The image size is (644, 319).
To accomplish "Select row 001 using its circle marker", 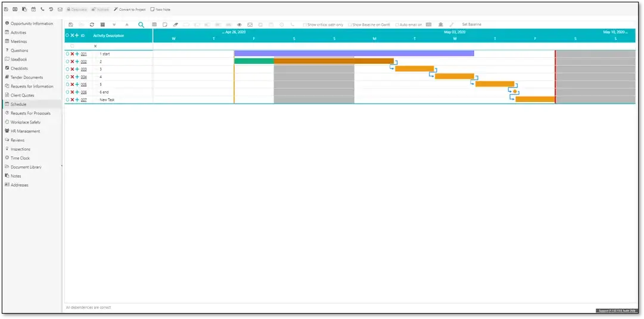I will [67, 54].
